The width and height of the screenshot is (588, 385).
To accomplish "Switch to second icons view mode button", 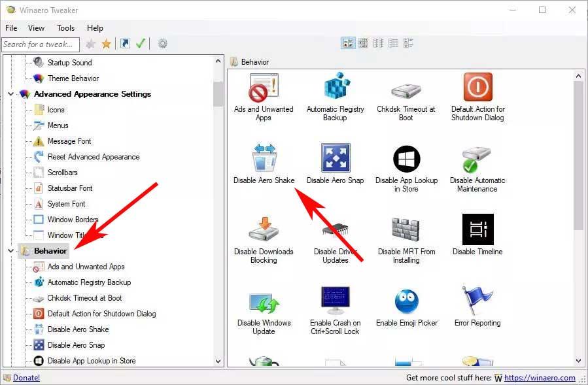I will click(363, 43).
